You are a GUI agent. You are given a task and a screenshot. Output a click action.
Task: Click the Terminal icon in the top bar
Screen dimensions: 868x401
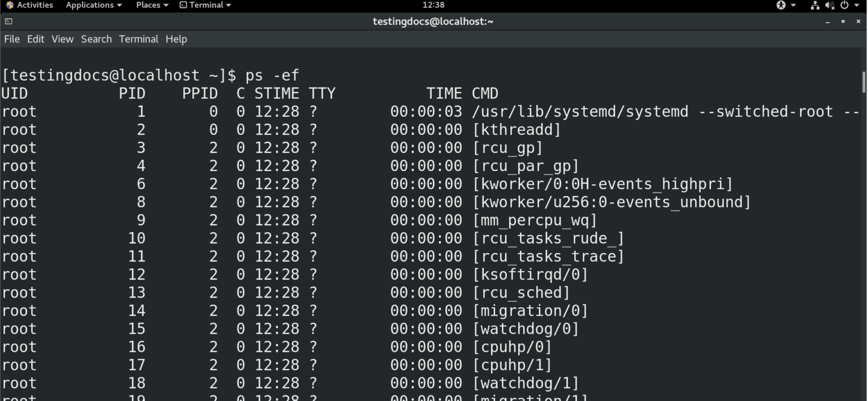point(183,5)
